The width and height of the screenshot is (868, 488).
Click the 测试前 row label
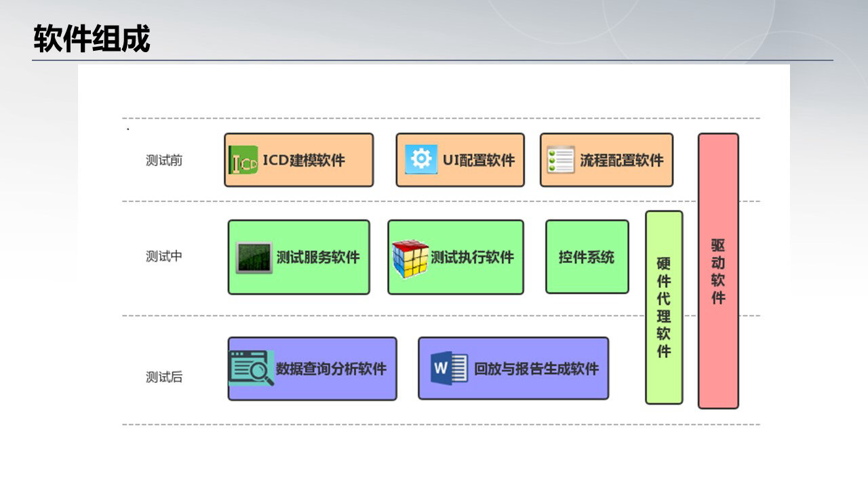click(x=164, y=161)
